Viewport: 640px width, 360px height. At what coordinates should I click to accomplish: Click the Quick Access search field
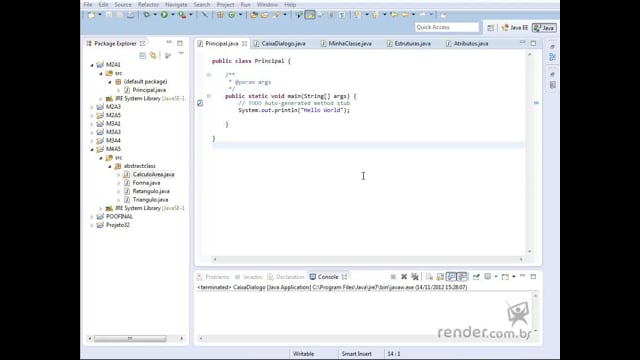click(x=447, y=27)
